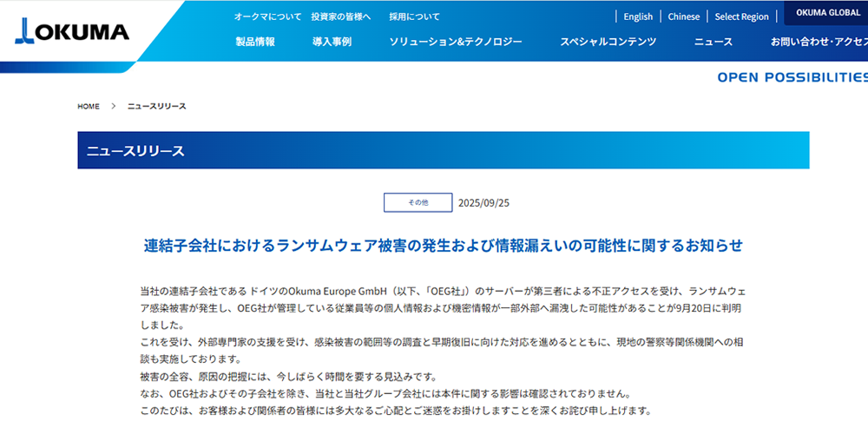The width and height of the screenshot is (868, 421).
Task: Click the ニュースリリース banner heading
Action: (135, 151)
